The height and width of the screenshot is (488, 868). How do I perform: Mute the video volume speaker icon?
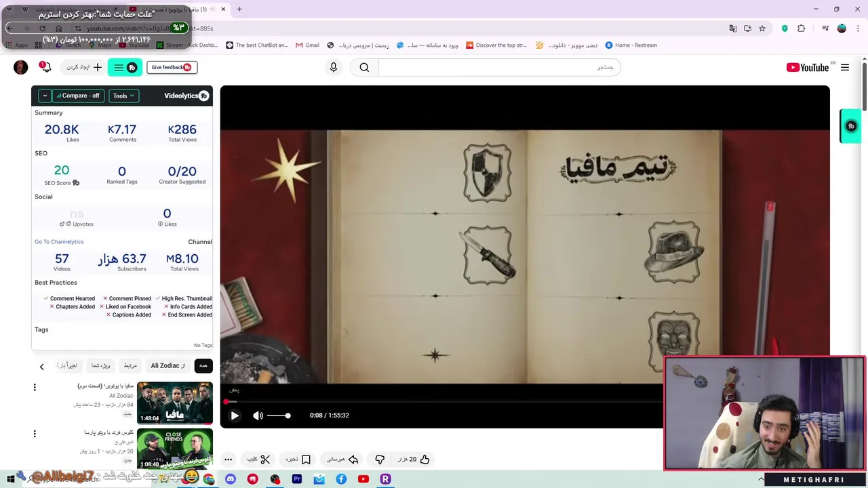[x=258, y=415]
